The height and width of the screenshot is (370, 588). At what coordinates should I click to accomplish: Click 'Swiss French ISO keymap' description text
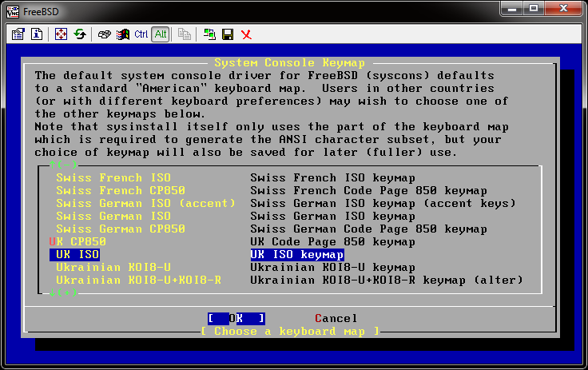click(332, 177)
